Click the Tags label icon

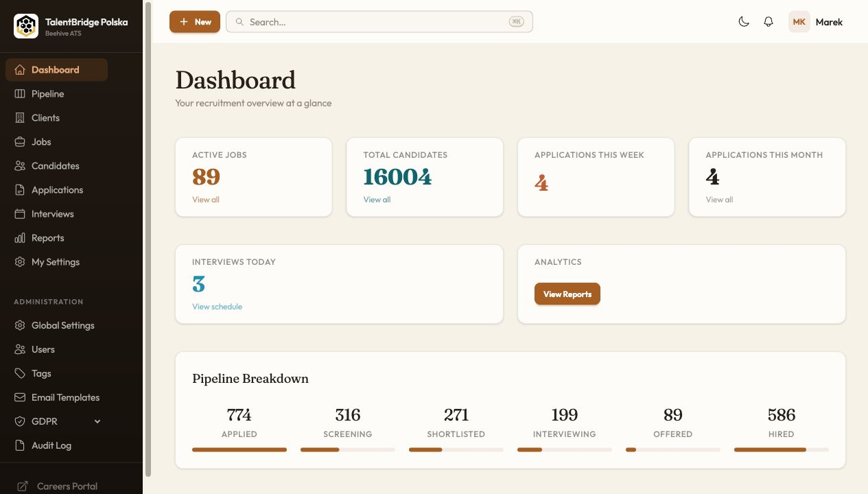pos(20,373)
